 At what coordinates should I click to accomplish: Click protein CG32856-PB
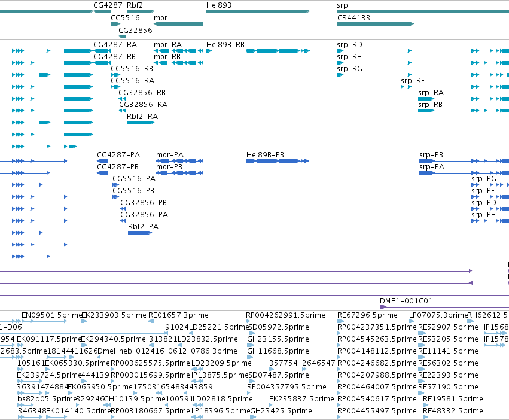123,209
